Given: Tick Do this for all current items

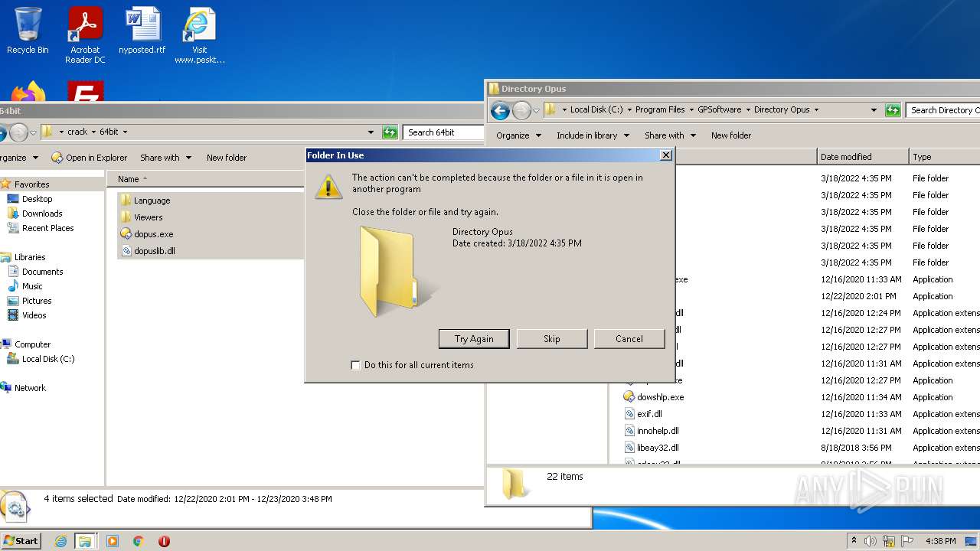Looking at the screenshot, I should pos(355,365).
